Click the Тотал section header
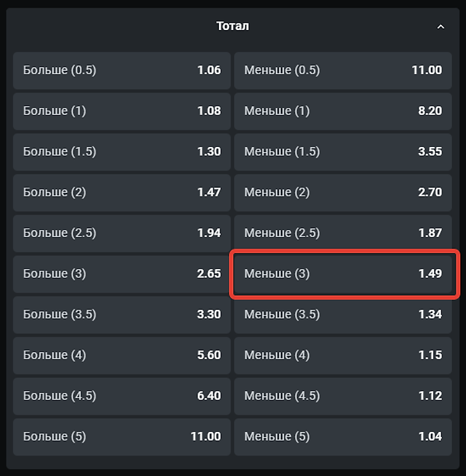 pyautogui.click(x=232, y=26)
